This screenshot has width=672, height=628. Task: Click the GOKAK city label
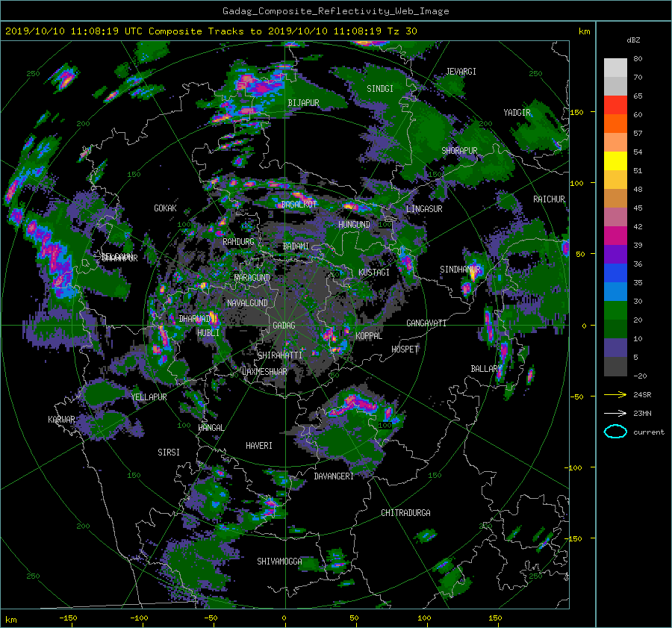tap(166, 208)
